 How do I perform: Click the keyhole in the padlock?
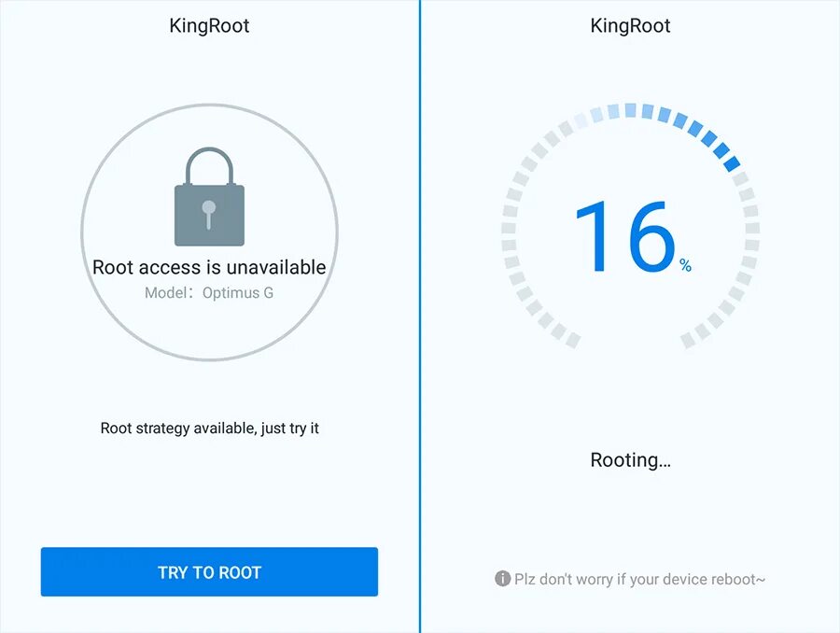[209, 213]
